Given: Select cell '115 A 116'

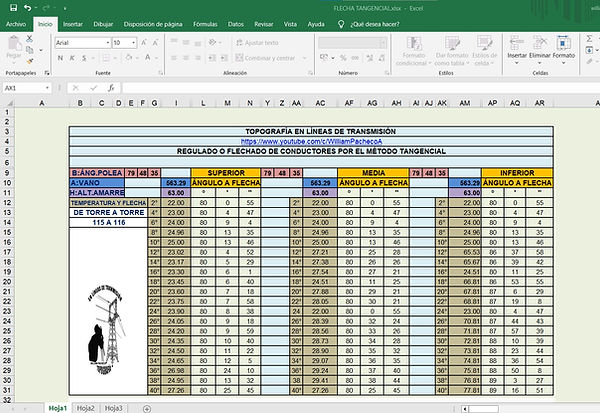Looking at the screenshot, I should coord(109,222).
